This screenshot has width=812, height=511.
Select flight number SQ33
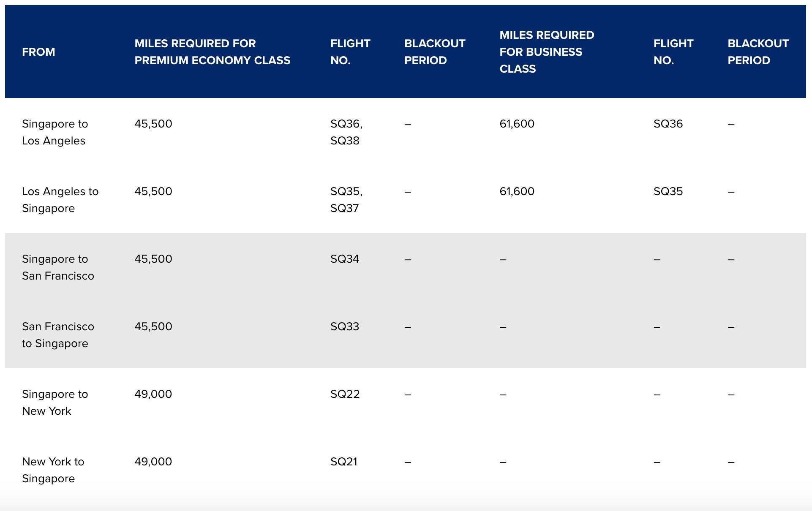click(345, 326)
